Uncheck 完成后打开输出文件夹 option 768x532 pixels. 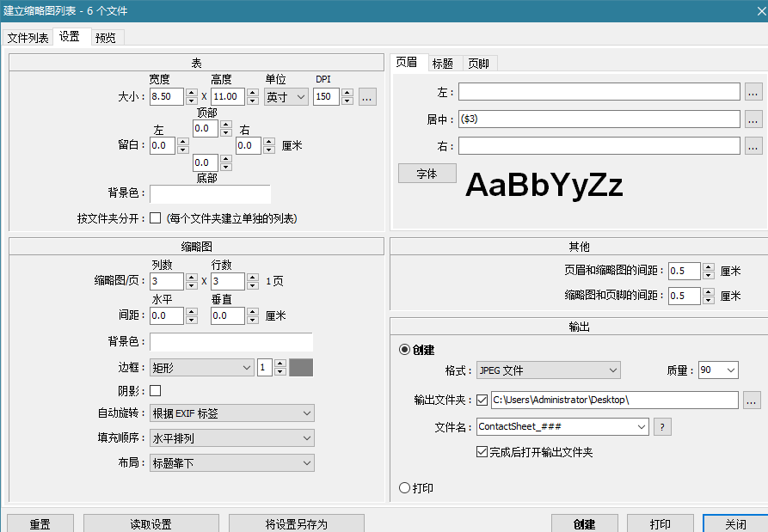[x=482, y=452]
